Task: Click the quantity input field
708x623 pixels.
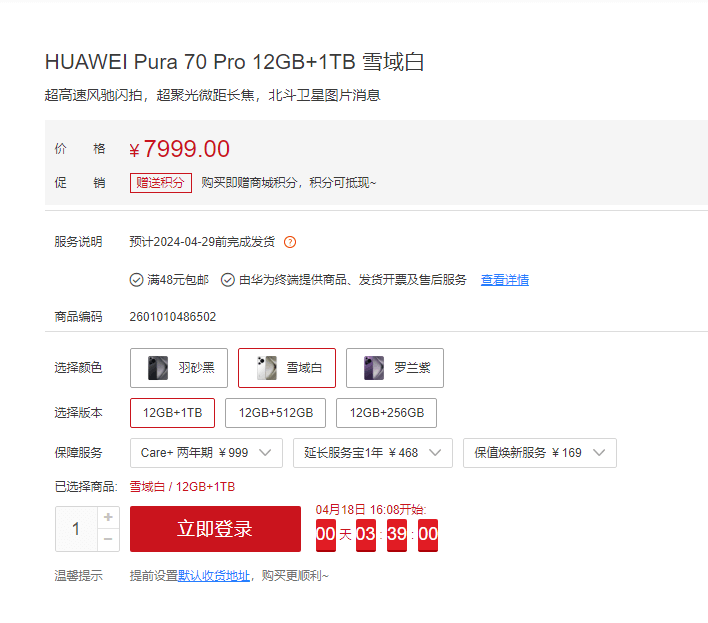Action: 76,529
